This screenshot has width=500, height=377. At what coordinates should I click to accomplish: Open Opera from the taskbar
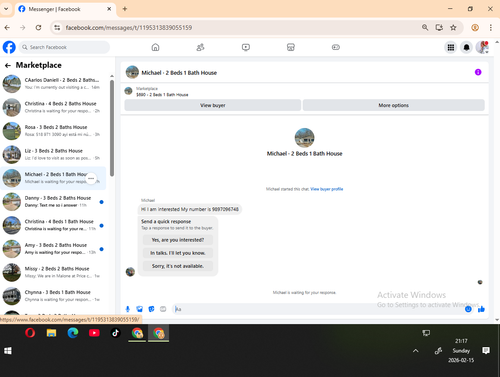30,333
